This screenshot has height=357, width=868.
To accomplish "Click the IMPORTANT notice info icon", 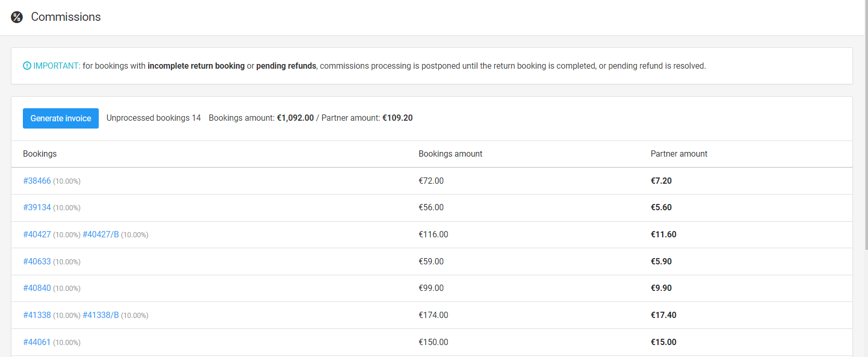I will (27, 66).
